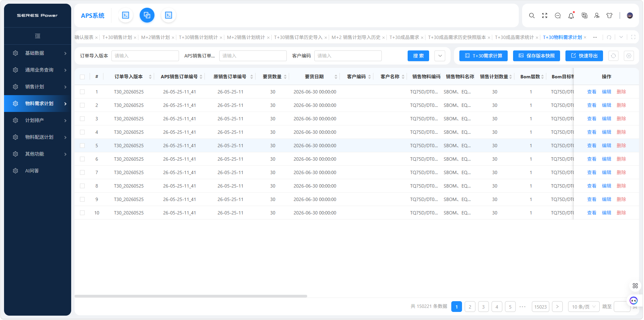View row 1 via 查看 link
Viewport: 644px width, 320px height.
592,92
